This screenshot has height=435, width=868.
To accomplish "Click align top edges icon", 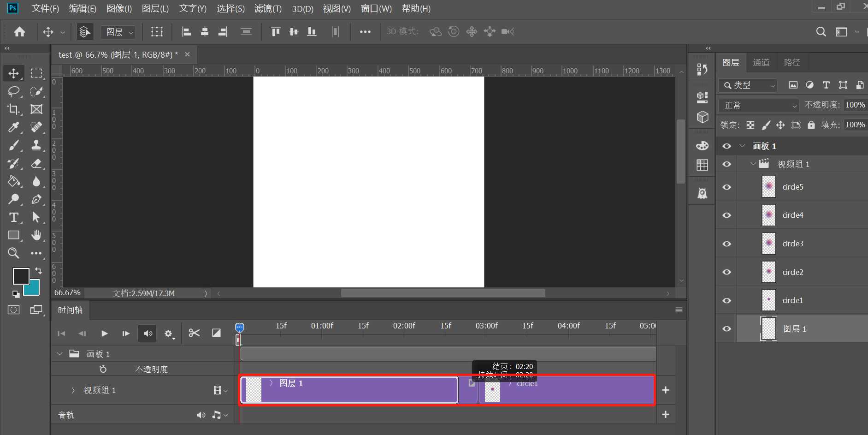I will point(276,32).
